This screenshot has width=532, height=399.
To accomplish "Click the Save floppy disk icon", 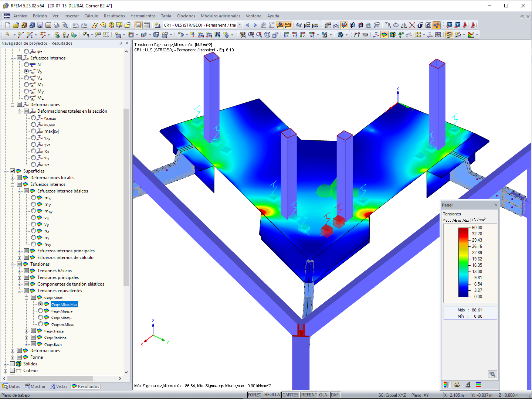I will 40,25.
